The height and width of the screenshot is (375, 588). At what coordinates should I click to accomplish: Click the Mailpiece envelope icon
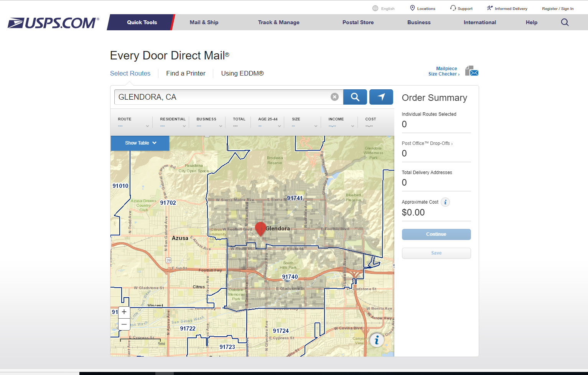coord(471,71)
